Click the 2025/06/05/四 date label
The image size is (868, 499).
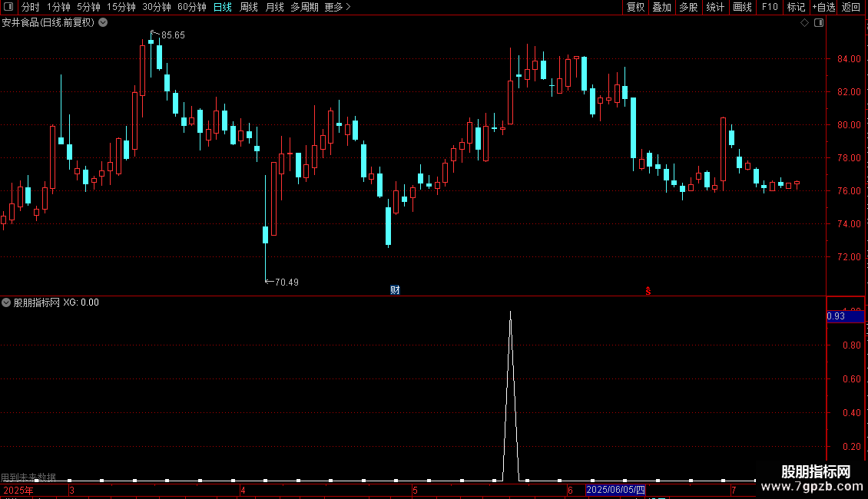pyautogui.click(x=615, y=490)
